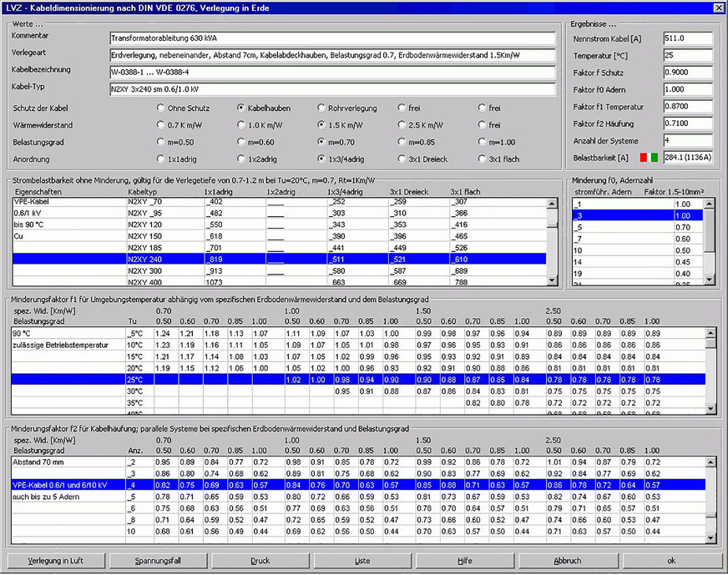Open Verlegung in Luft dialog
Screen dimensions: 728x575
pos(54,561)
